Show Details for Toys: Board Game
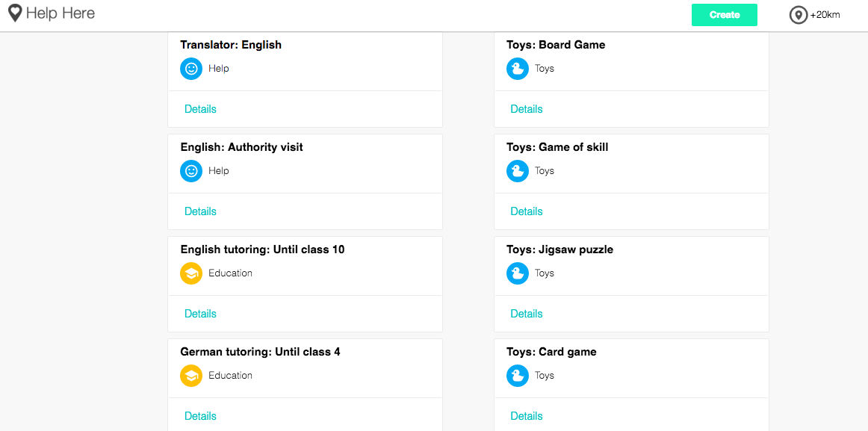This screenshot has height=431, width=868. 527,109
